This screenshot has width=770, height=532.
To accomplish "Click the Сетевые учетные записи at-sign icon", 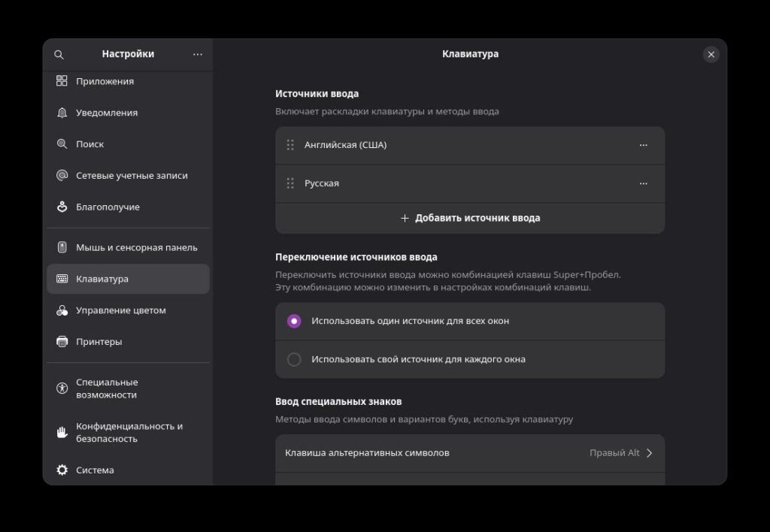I will coord(62,175).
